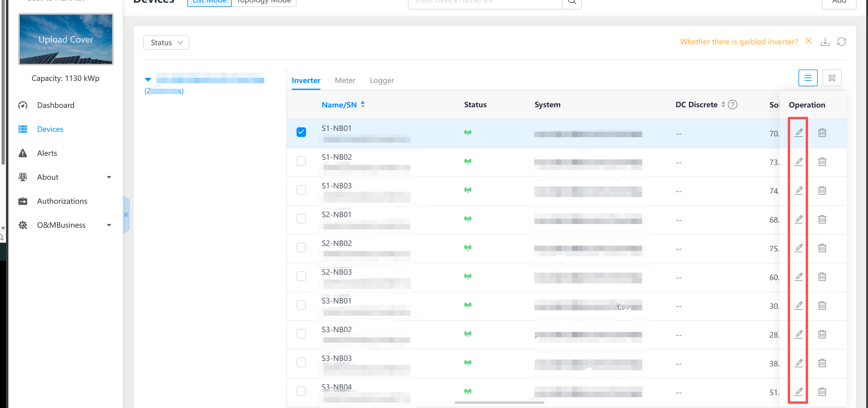This screenshot has height=408, width=868.
Task: Open the Status filter dropdown
Action: tap(166, 43)
